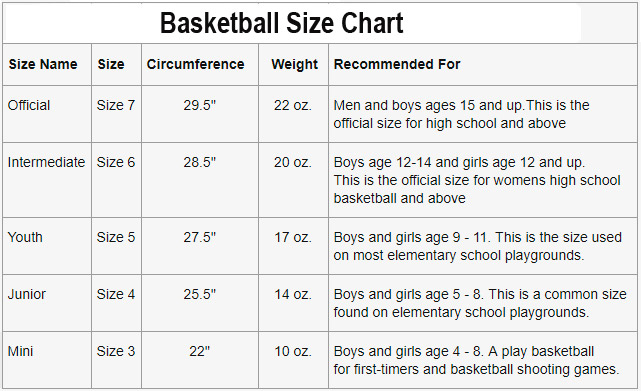This screenshot has height=391, width=641.
Task: Click the 22" circumference value
Action: [199, 351]
